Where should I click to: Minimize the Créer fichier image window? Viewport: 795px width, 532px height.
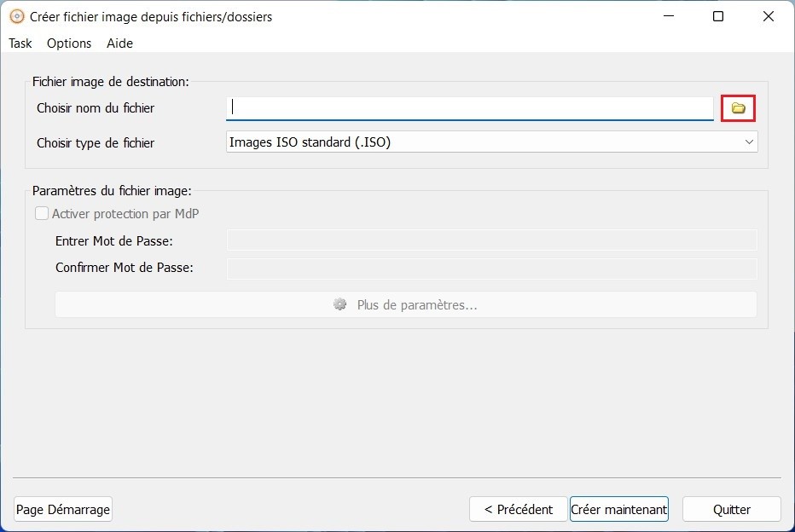pyautogui.click(x=668, y=16)
